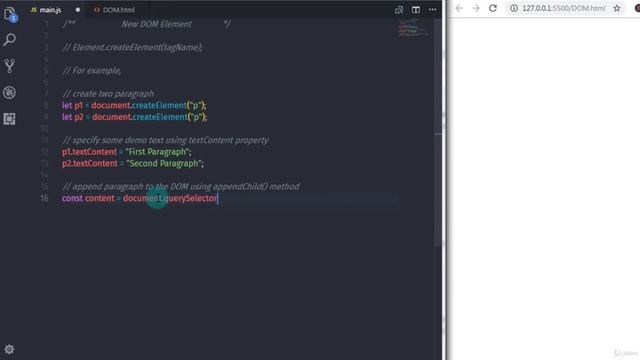The image size is (640, 360).
Task: Open the Manage gear icon
Action: coord(9,349)
